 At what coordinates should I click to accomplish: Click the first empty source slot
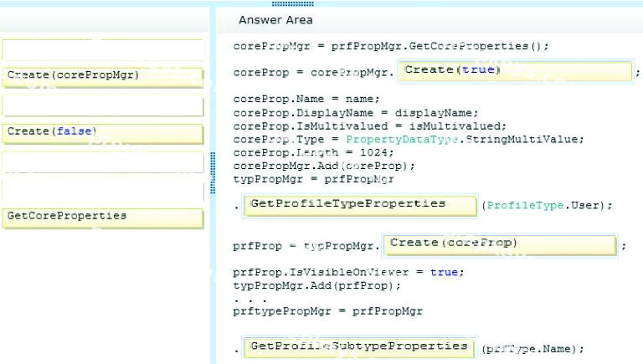pyautogui.click(x=102, y=49)
